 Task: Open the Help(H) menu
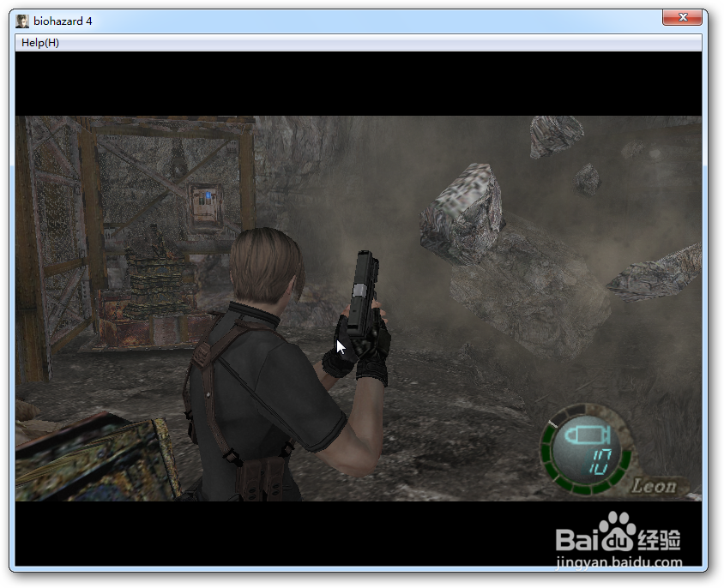click(x=40, y=43)
